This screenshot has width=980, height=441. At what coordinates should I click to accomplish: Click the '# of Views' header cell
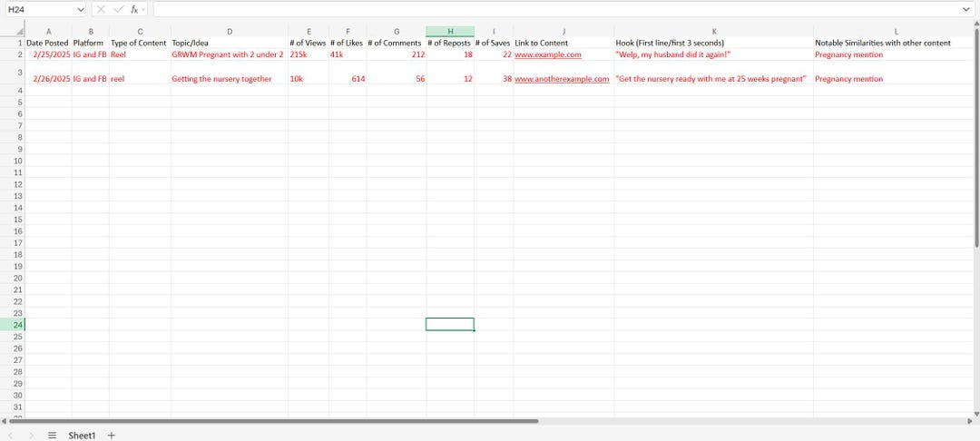click(x=309, y=43)
